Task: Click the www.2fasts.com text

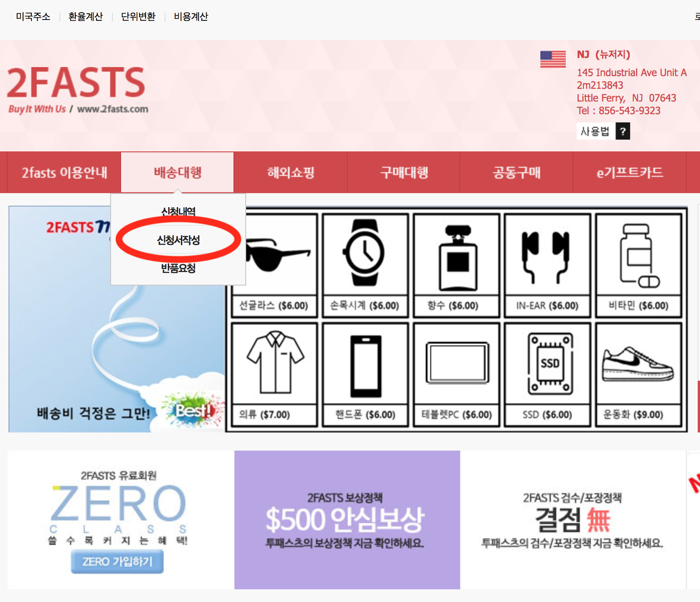Action: point(113,109)
